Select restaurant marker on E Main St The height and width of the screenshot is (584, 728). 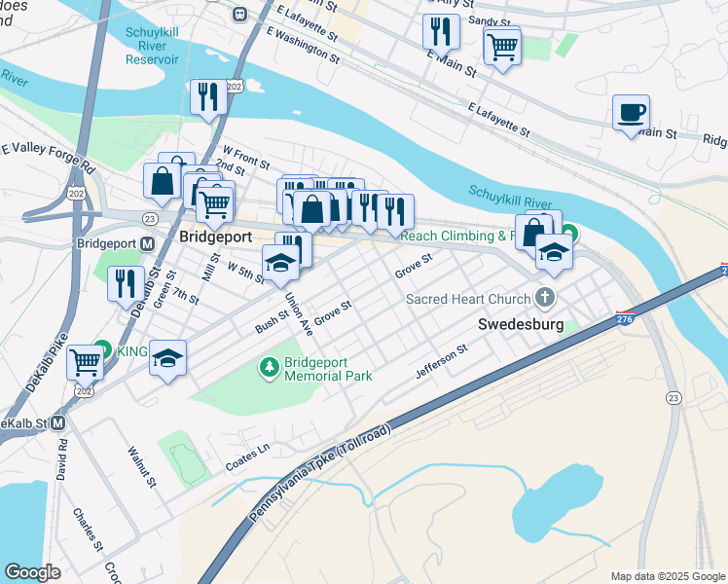[441, 33]
